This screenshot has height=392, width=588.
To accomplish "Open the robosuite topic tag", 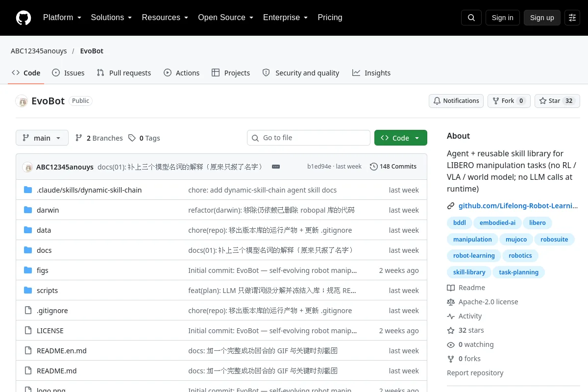I will click(554, 239).
